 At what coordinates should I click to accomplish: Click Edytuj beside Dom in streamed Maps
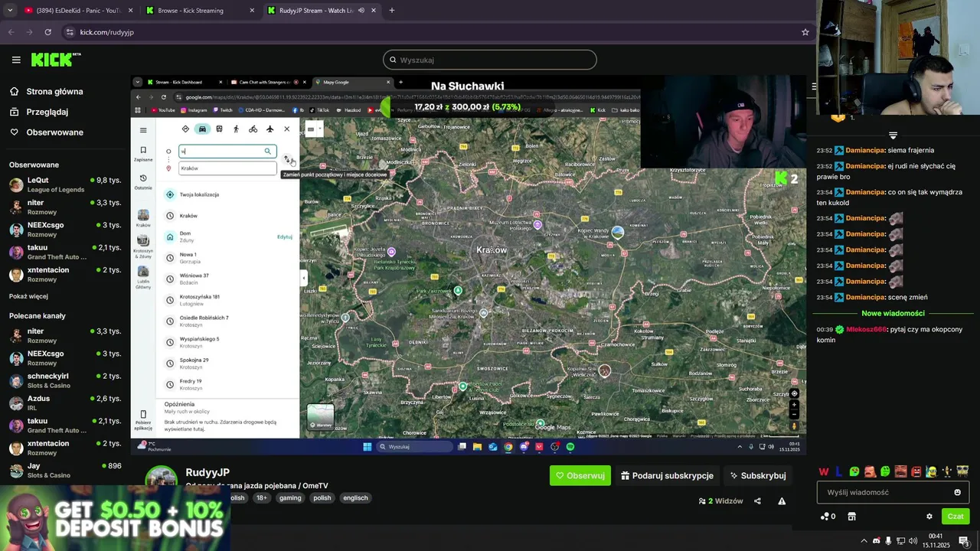coord(284,237)
